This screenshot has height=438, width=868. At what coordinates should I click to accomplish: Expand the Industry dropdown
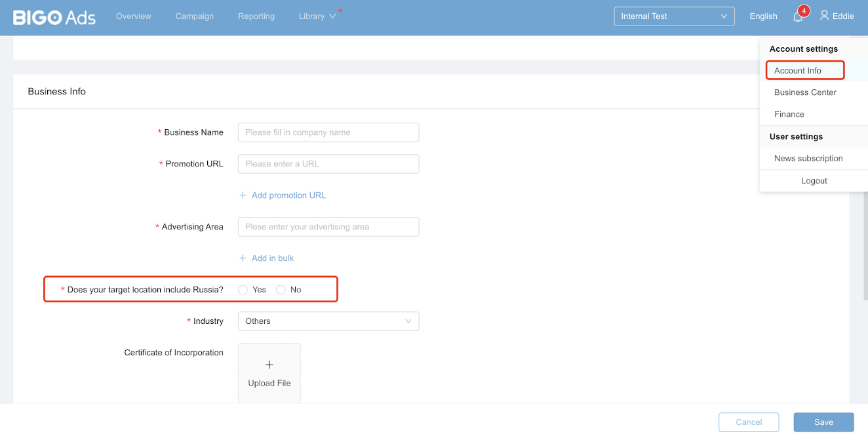pyautogui.click(x=328, y=321)
